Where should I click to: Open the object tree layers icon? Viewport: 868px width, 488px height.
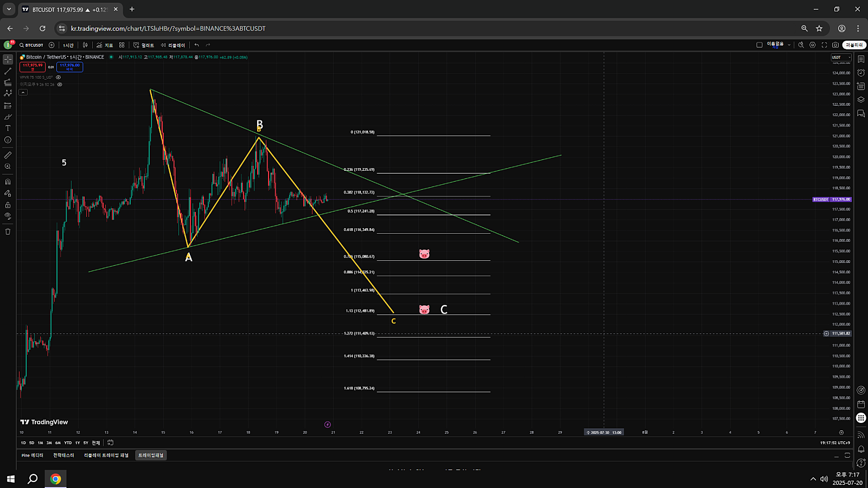click(x=861, y=100)
